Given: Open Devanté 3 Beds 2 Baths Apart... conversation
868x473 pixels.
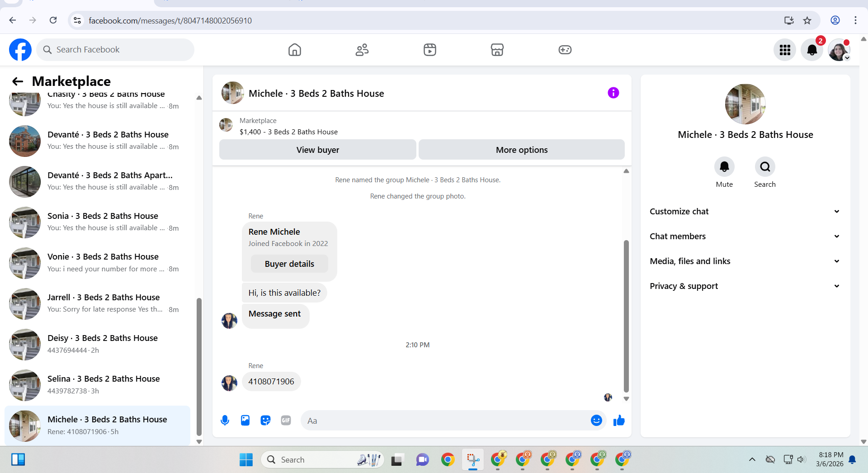Looking at the screenshot, I should click(x=97, y=182).
